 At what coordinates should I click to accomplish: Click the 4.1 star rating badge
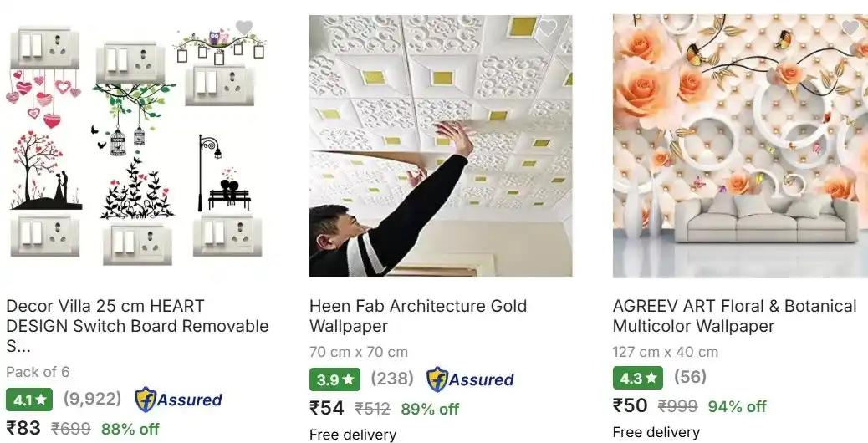(29, 400)
